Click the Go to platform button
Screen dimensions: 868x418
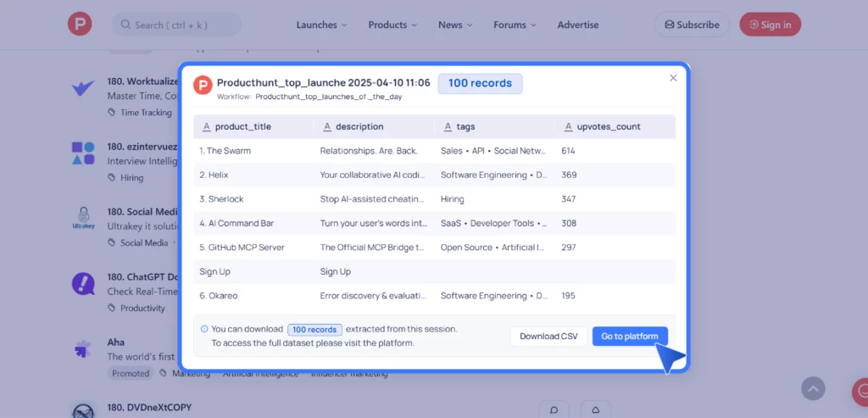click(x=630, y=336)
